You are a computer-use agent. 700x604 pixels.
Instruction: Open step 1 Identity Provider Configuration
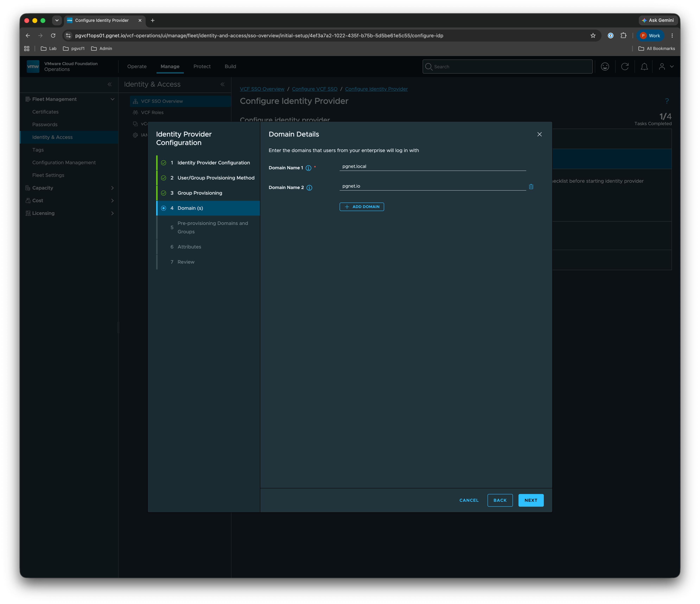point(208,163)
